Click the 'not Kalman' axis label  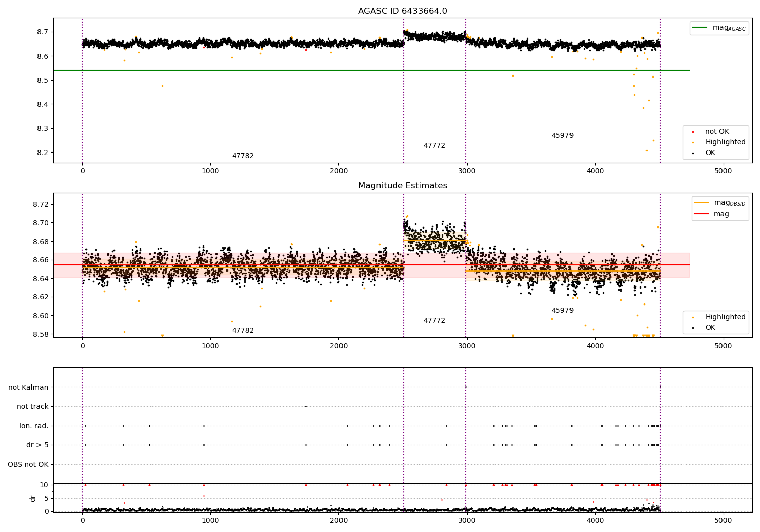tap(28, 388)
